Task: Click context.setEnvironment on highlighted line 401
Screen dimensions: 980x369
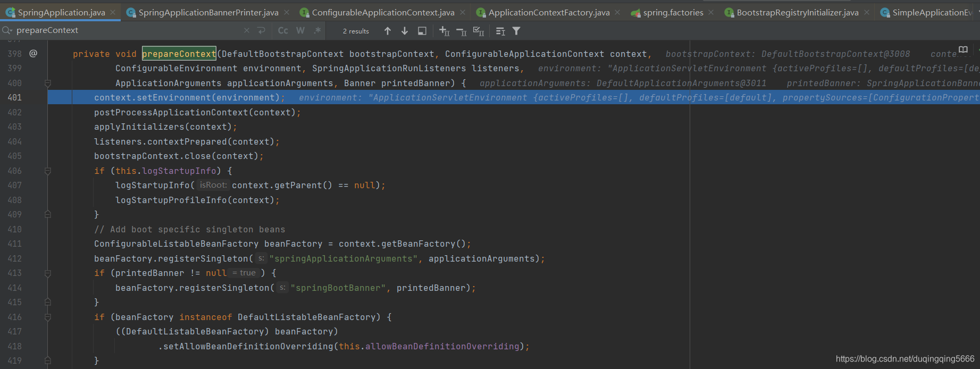Action: [x=152, y=98]
